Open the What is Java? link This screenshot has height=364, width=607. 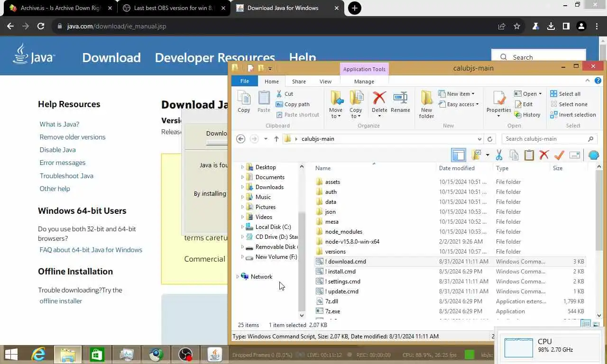tap(59, 124)
